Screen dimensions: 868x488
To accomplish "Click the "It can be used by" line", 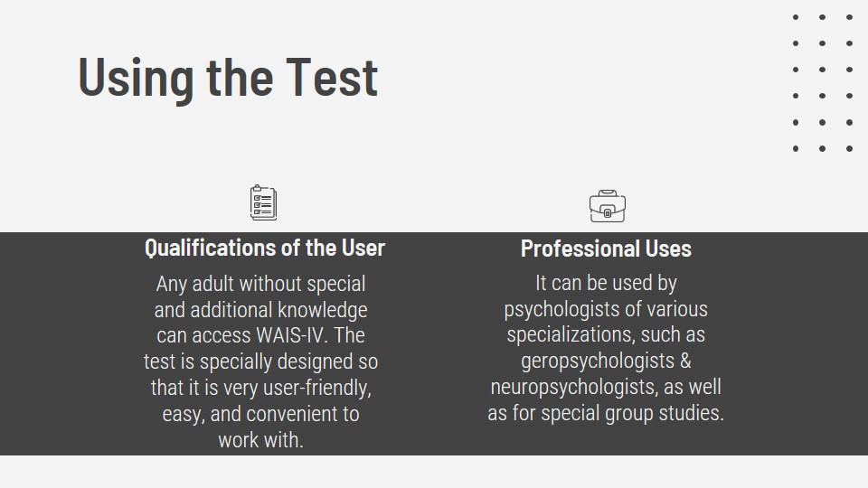I will tap(606, 283).
